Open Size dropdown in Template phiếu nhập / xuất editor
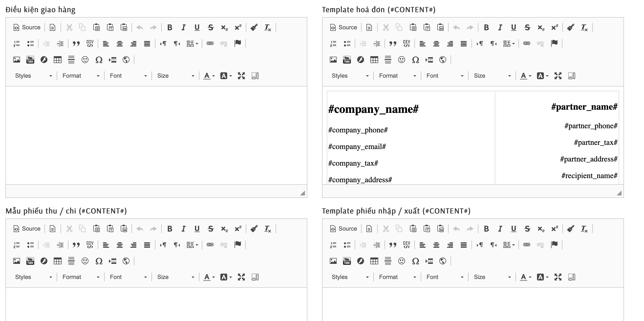The width and height of the screenshot is (644, 321). coord(492,277)
